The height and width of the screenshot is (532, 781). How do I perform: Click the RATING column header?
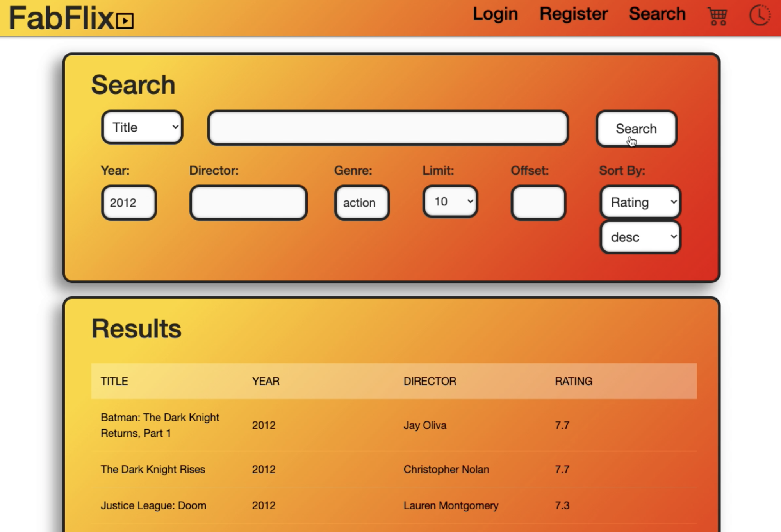click(x=573, y=381)
